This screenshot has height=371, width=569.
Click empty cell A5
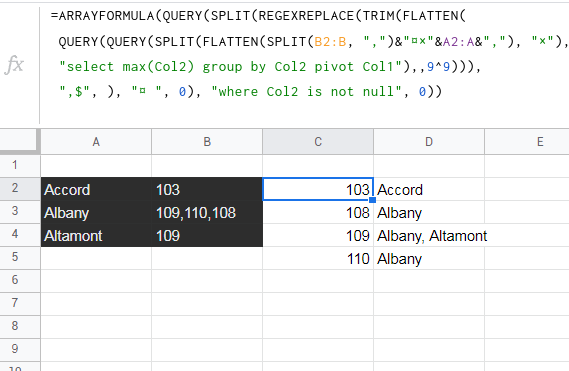pos(96,258)
